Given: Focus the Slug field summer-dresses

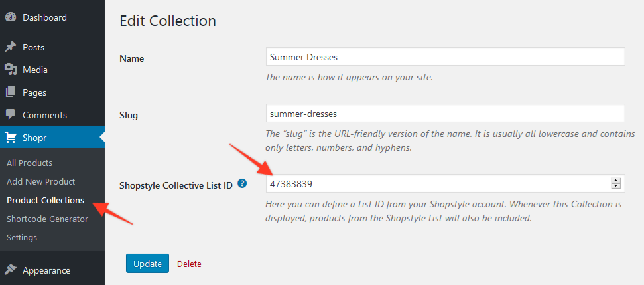Looking at the screenshot, I should (445, 113).
